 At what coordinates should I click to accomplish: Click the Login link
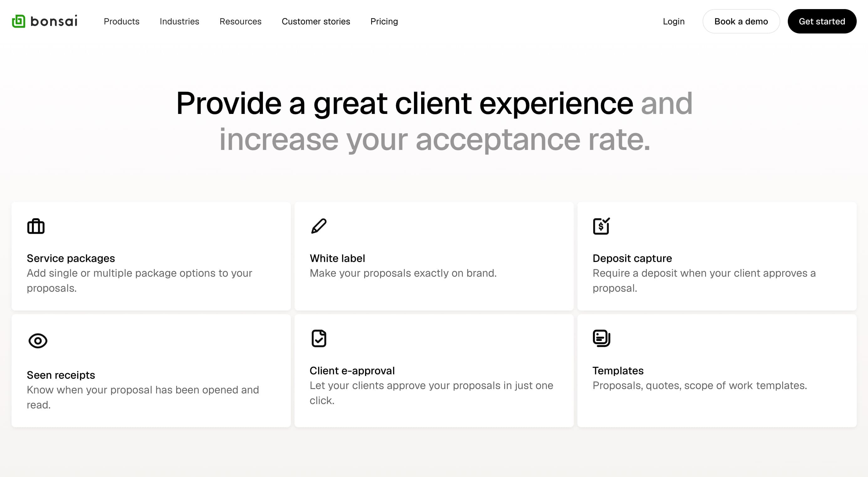pos(674,21)
